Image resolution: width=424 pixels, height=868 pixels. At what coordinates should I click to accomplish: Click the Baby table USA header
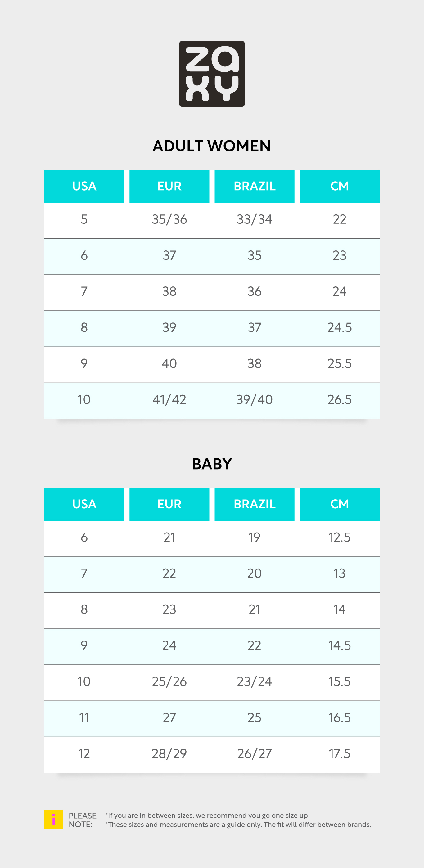coord(84,504)
